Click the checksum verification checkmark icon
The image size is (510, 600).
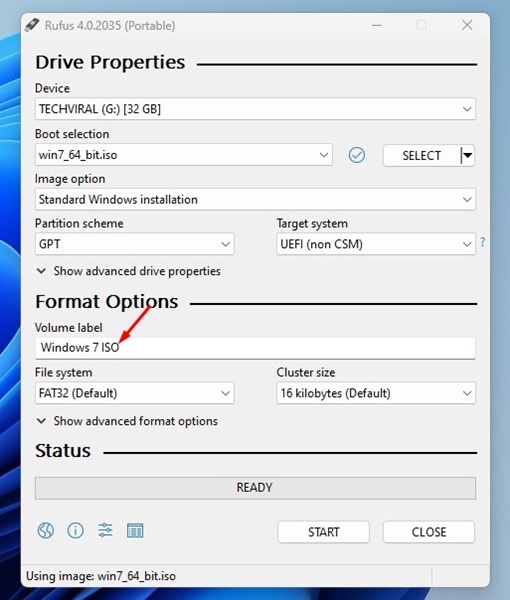[x=357, y=155]
